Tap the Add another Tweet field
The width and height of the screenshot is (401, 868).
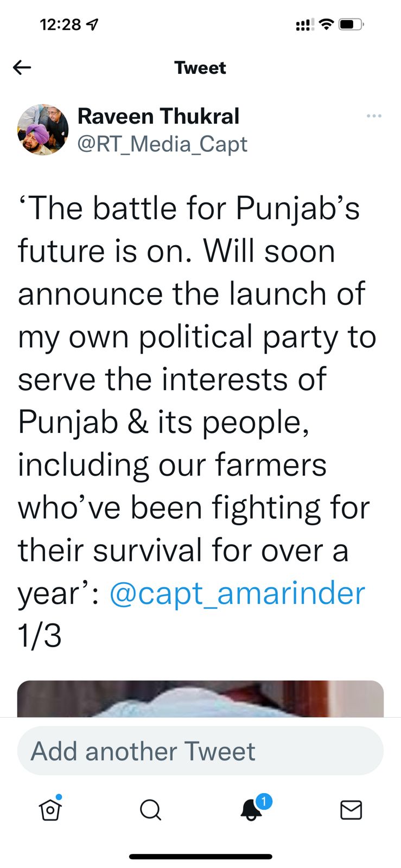click(200, 751)
